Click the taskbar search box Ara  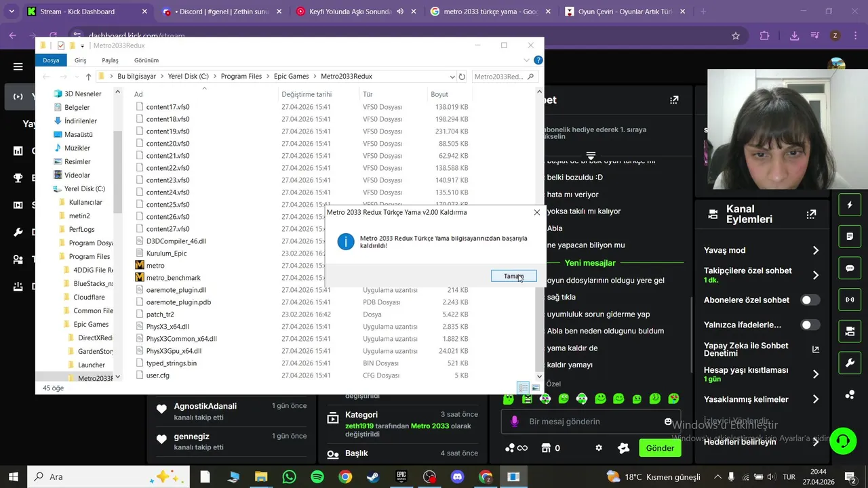pos(110,476)
